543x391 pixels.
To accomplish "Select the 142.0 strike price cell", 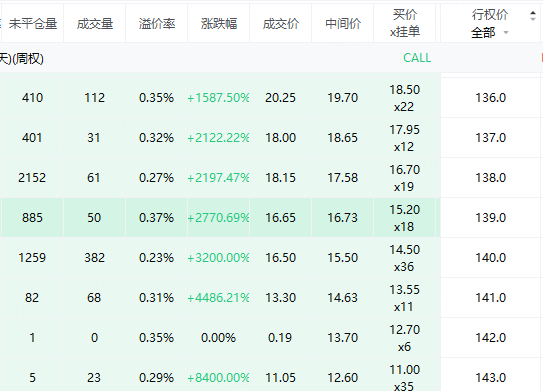I will 490,338.
